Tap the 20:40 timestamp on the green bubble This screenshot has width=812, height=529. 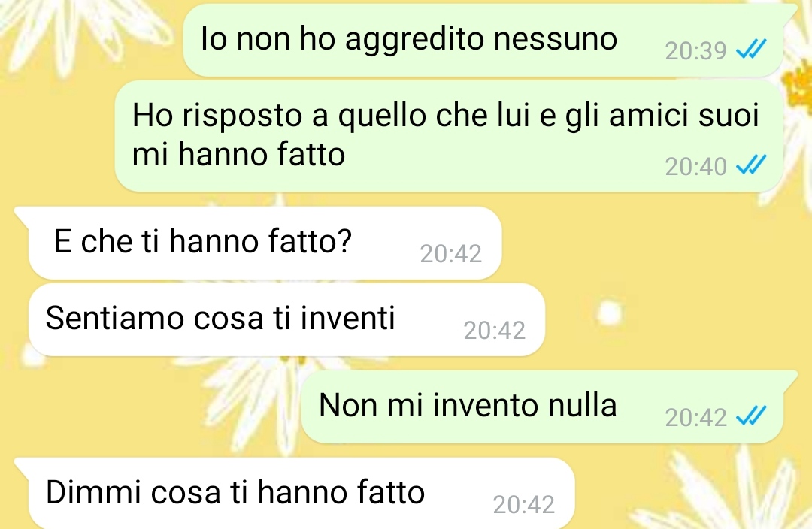695,167
